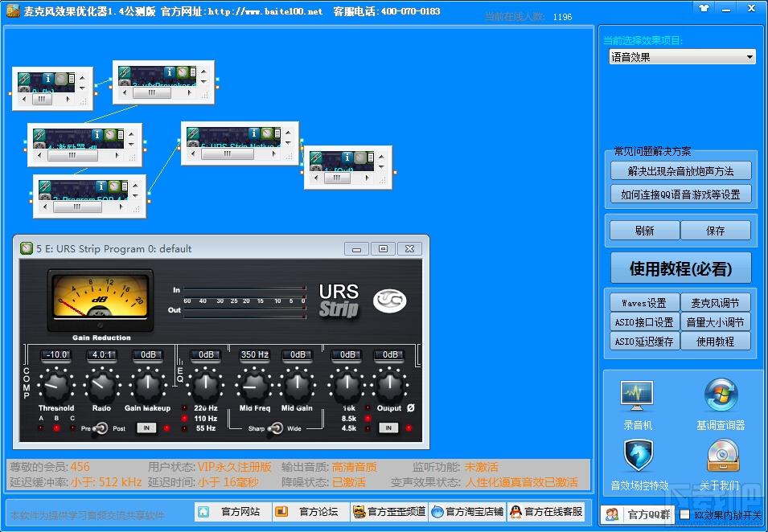The height and width of the screenshot is (532, 768).
Task: Open the 关于我们 disc icon
Action: point(722,455)
